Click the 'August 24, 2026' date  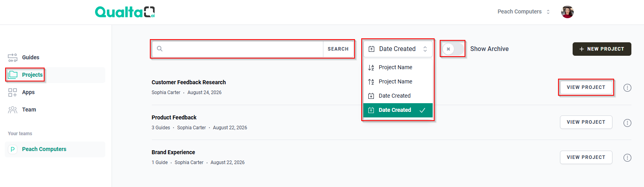coord(204,93)
